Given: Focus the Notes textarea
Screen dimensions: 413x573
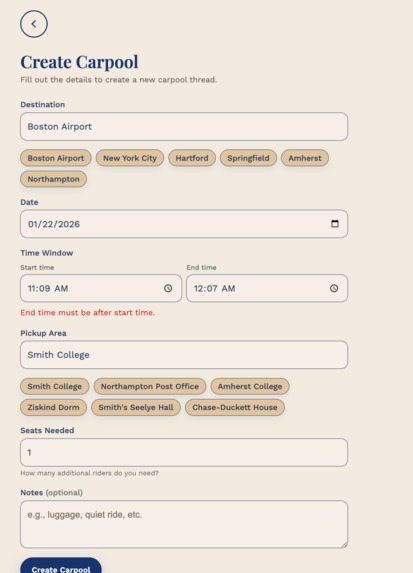Looking at the screenshot, I should pyautogui.click(x=184, y=524).
